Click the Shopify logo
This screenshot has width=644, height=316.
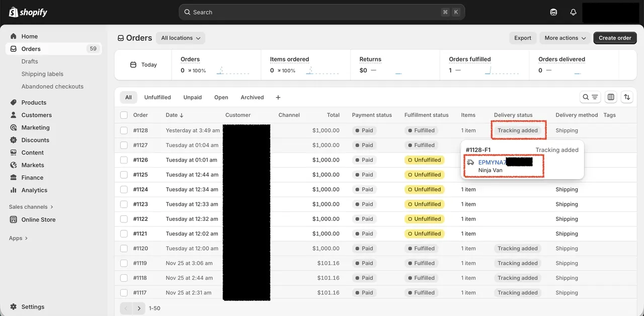pyautogui.click(x=28, y=12)
